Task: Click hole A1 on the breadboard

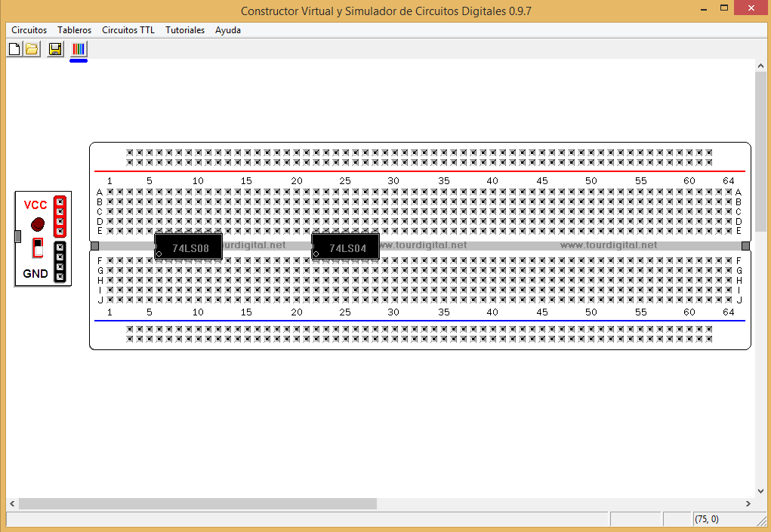Action: (x=109, y=192)
